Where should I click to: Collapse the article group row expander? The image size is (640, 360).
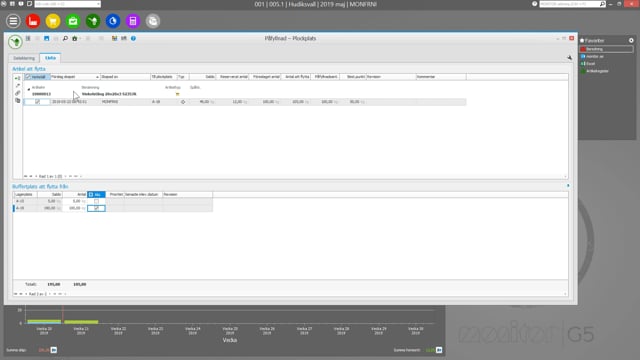point(29,89)
